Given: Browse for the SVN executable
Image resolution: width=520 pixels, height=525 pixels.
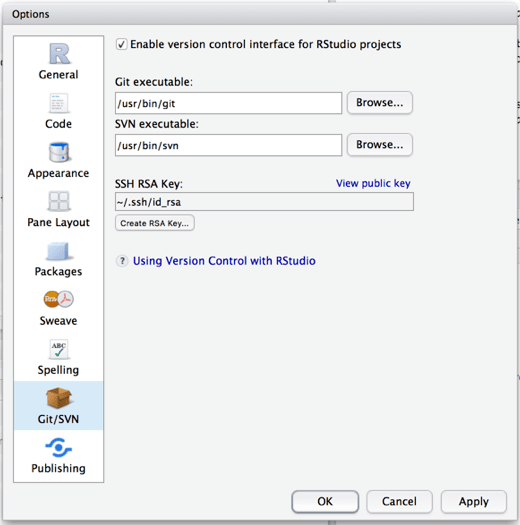Looking at the screenshot, I should pos(380,145).
